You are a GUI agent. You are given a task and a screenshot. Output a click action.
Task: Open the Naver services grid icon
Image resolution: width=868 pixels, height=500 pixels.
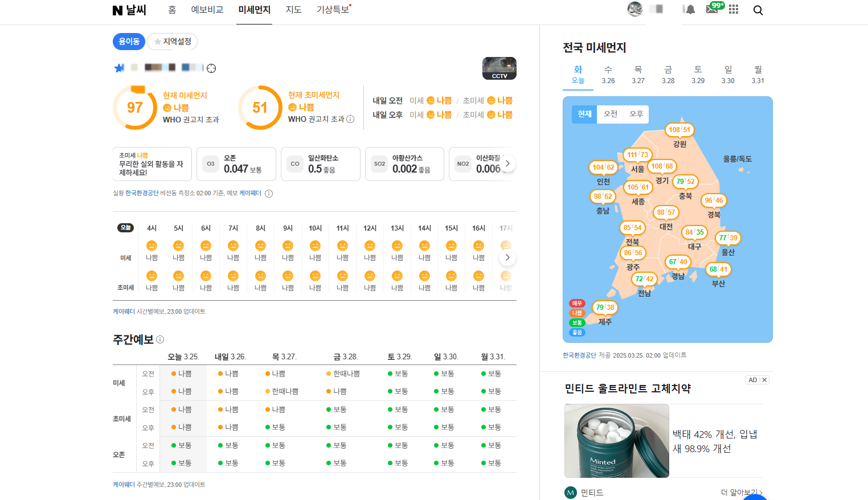pyautogui.click(x=733, y=9)
